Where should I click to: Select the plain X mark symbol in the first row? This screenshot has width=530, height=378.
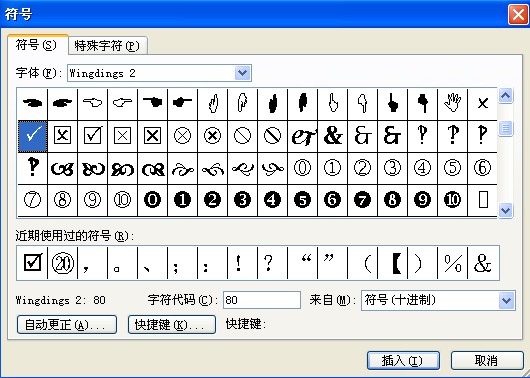pos(482,103)
